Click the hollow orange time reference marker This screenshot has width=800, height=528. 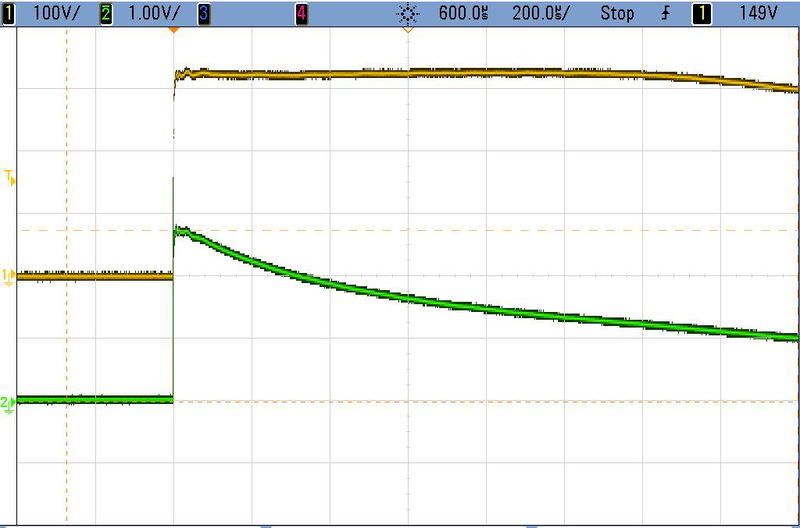[407, 31]
